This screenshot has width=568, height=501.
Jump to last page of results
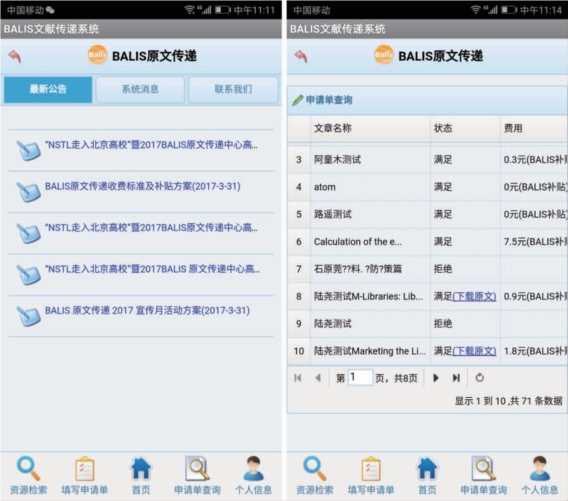click(456, 378)
